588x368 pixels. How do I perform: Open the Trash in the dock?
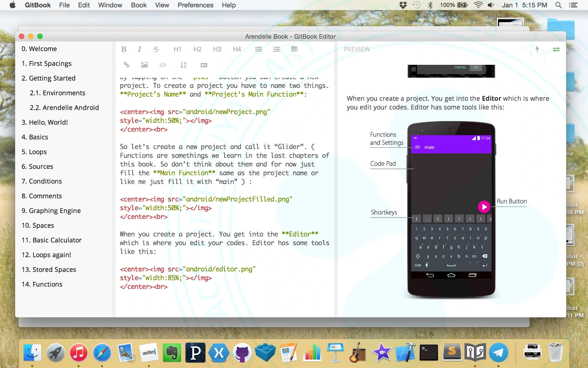555,353
